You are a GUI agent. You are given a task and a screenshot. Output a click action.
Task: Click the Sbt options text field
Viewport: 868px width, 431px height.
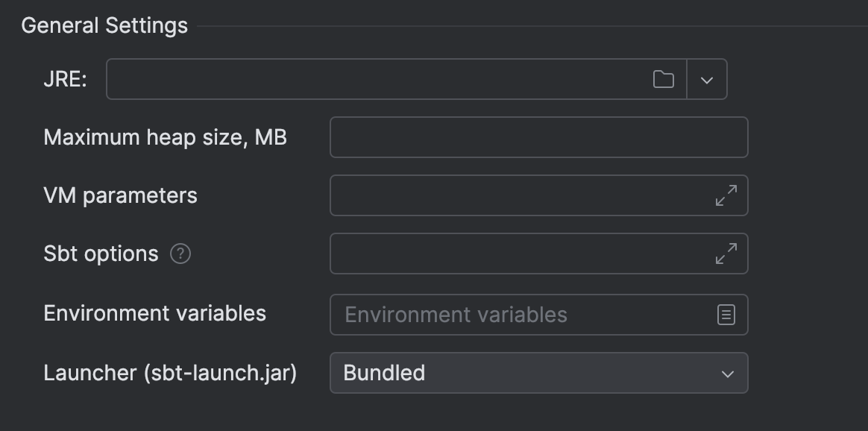point(522,254)
